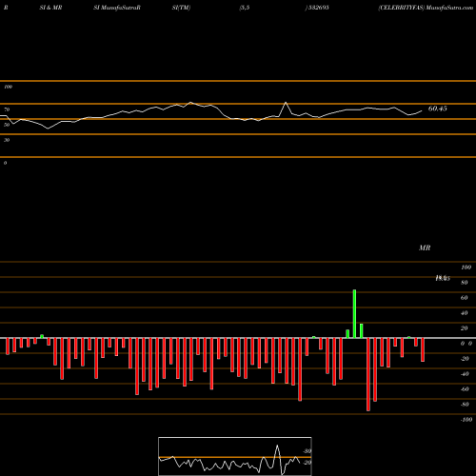
Task: Click the SI(TM) header text
Action: click(x=181, y=8)
